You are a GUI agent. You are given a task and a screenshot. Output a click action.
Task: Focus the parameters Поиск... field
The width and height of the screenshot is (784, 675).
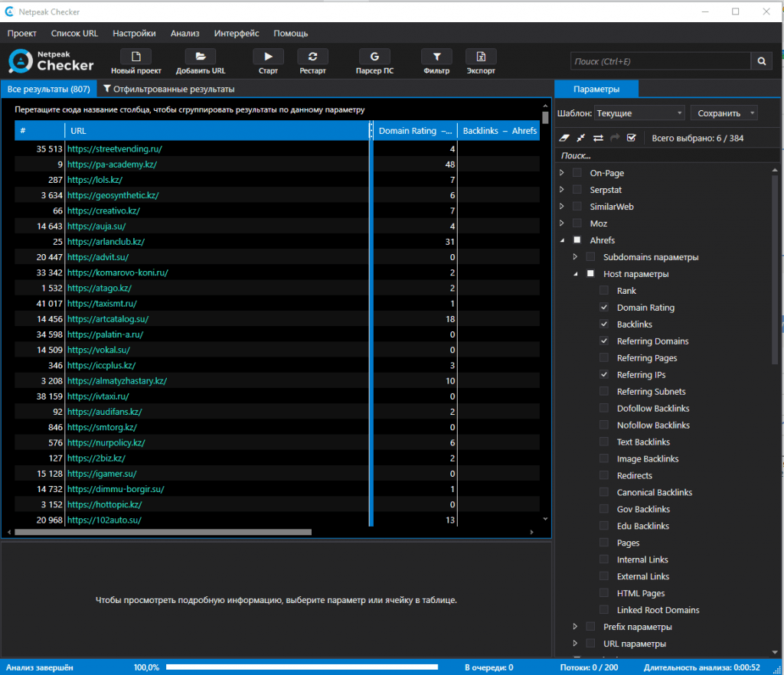668,155
